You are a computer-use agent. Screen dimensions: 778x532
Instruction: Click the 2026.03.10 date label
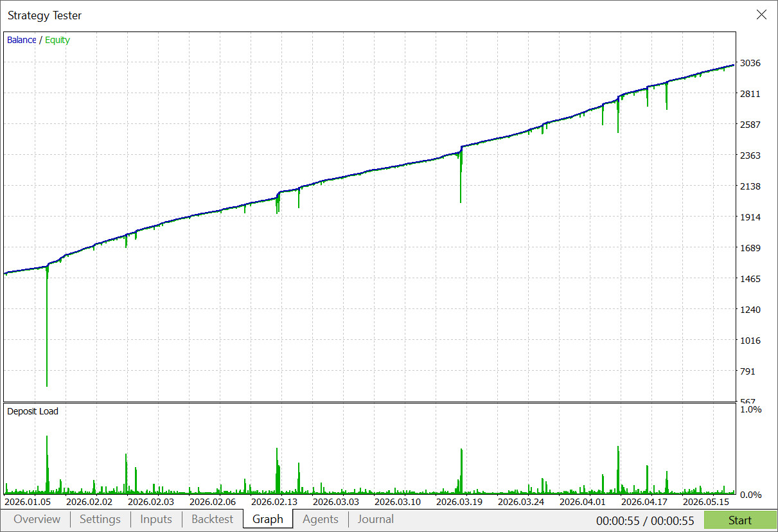(x=398, y=502)
